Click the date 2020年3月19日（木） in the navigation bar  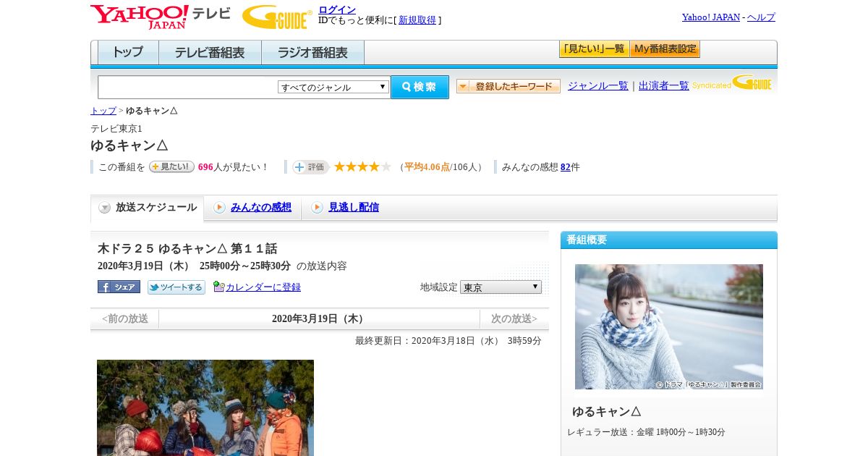320,318
